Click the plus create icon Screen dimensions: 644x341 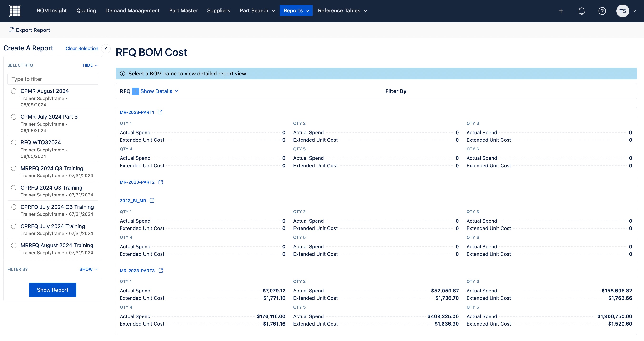pos(561,11)
